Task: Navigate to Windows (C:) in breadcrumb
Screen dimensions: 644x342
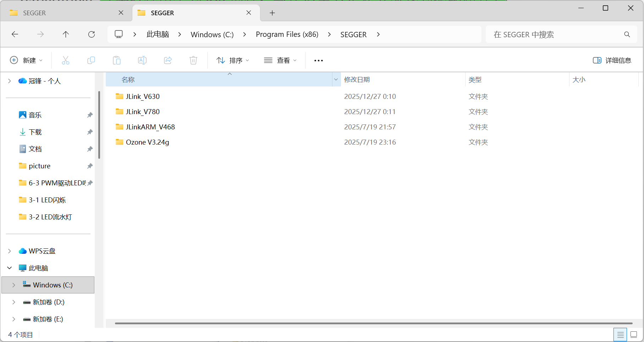Action: pos(212,34)
